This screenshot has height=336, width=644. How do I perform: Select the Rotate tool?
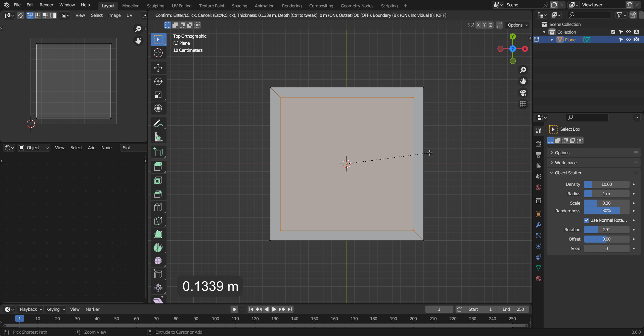tap(158, 81)
